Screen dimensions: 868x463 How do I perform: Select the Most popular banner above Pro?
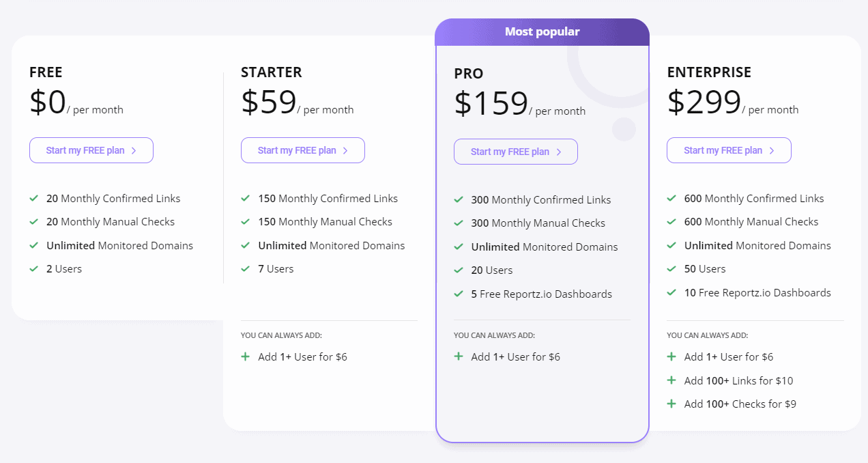pyautogui.click(x=542, y=31)
